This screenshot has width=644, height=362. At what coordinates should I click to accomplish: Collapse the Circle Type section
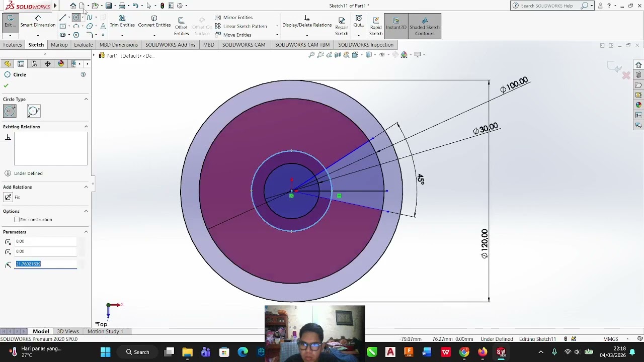86,99
